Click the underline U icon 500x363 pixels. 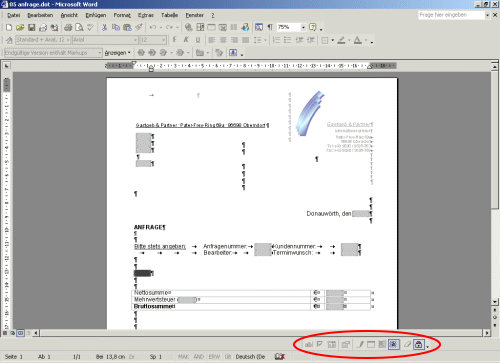point(198,40)
